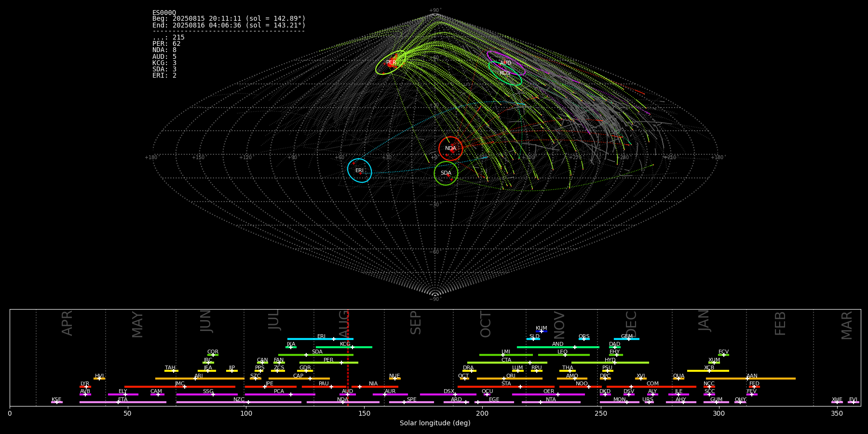Viewport: 868px width, 434px height.
Task: Select the LEO shower bar in the timeline
Action: pos(564,355)
